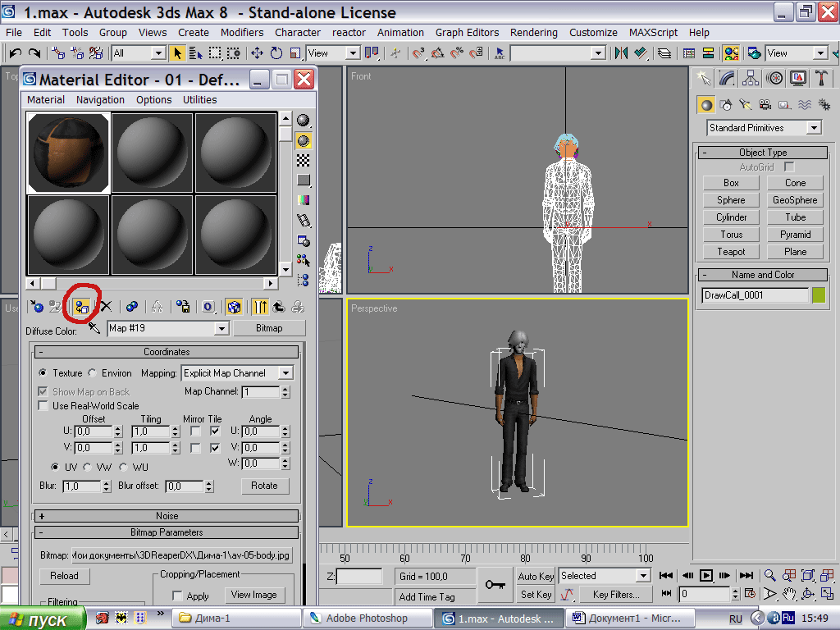Enable the AutoGrid checkbox
The image size is (840, 630).
(789, 167)
